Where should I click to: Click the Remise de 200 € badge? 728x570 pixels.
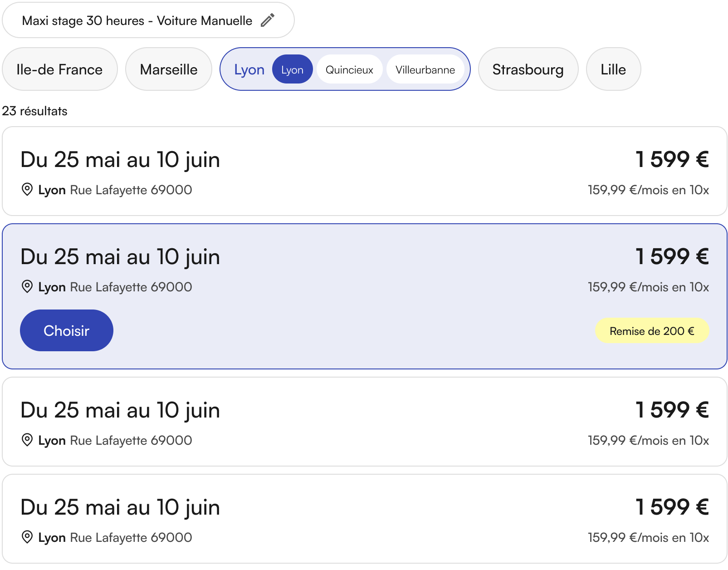tap(652, 331)
